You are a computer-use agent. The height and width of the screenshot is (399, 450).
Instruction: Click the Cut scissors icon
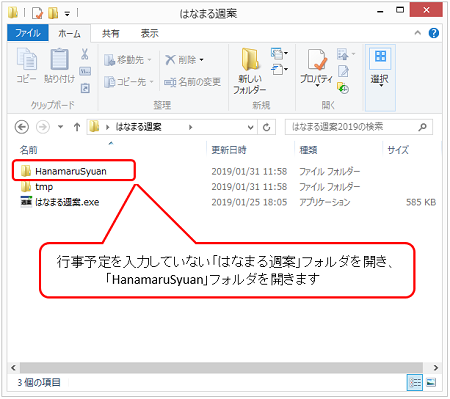pos(85,53)
